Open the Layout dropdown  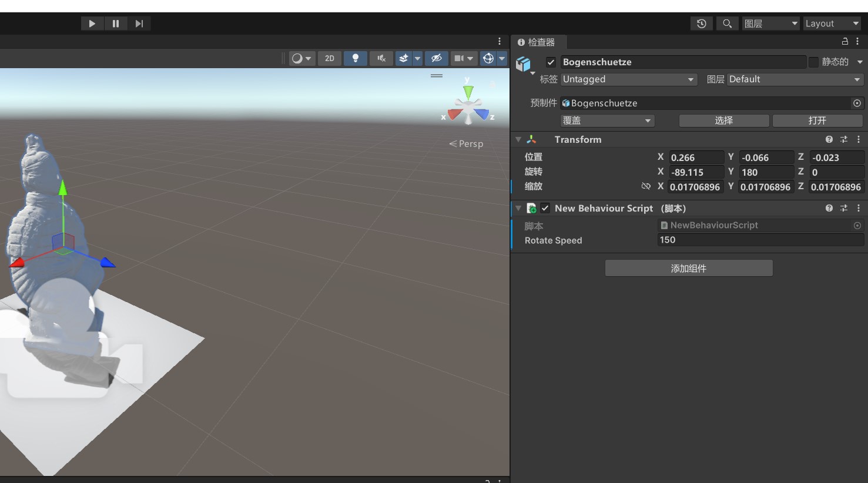pyautogui.click(x=832, y=24)
